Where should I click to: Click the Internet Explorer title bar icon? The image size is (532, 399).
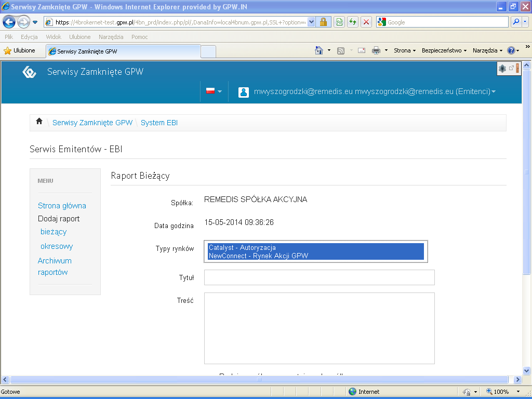5,6
